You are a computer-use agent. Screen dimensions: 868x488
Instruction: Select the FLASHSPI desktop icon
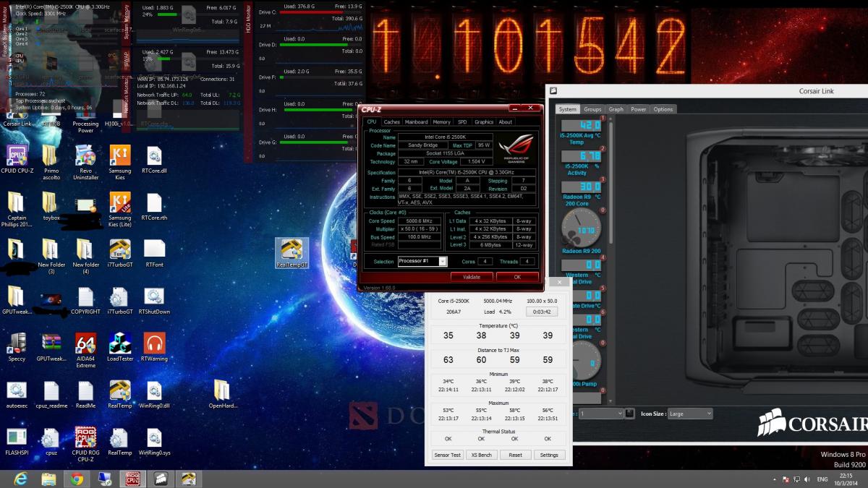click(x=17, y=442)
